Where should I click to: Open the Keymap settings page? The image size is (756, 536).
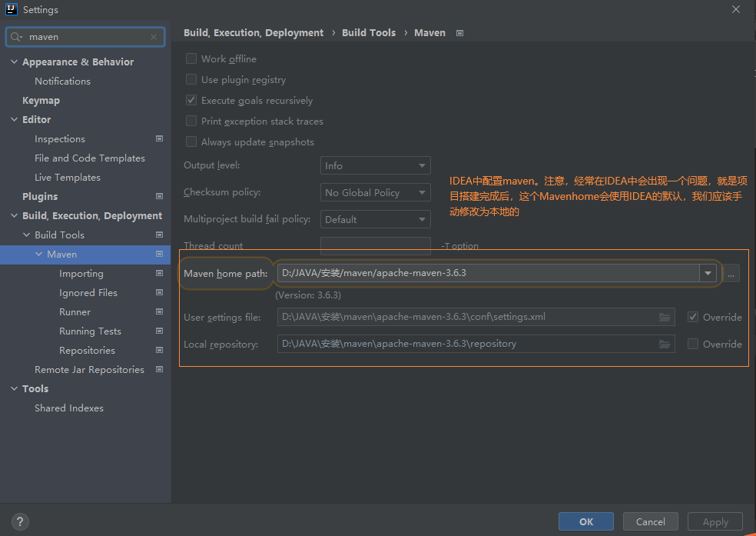41,100
